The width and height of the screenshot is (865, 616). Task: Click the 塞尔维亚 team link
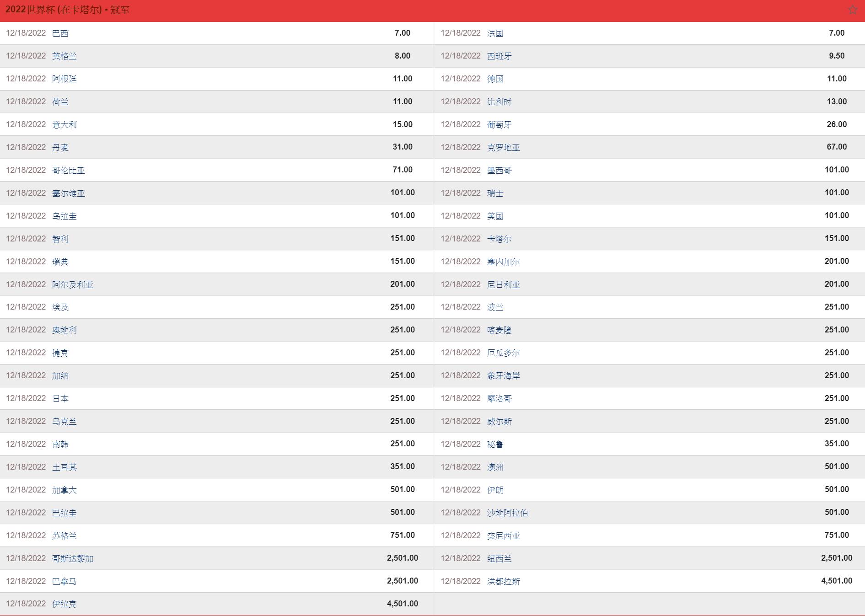pyautogui.click(x=69, y=193)
